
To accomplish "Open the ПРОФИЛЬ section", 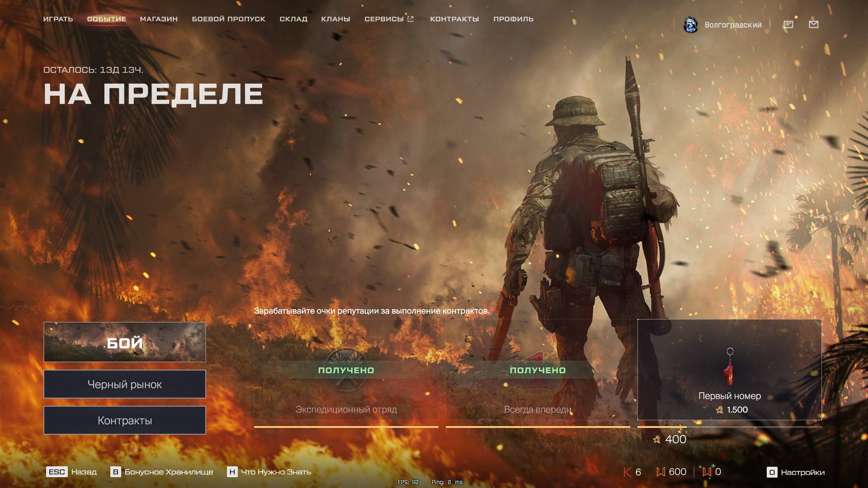I will point(513,19).
